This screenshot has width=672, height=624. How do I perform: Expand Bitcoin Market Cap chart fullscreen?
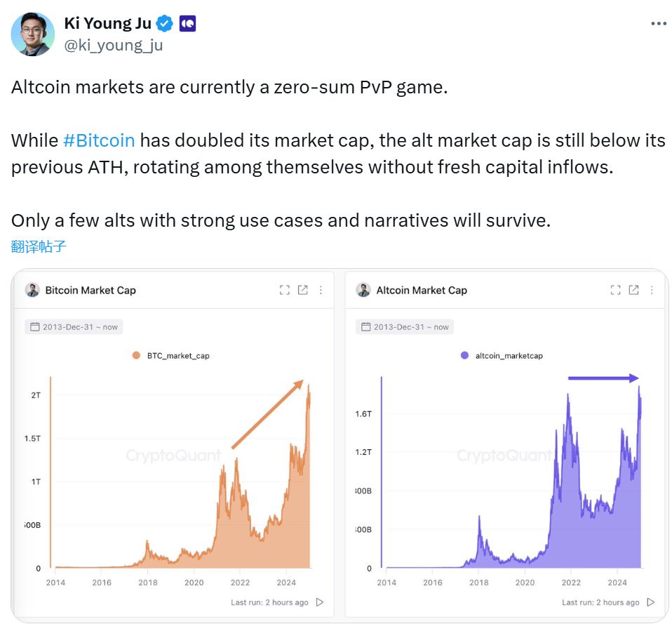[x=284, y=290]
